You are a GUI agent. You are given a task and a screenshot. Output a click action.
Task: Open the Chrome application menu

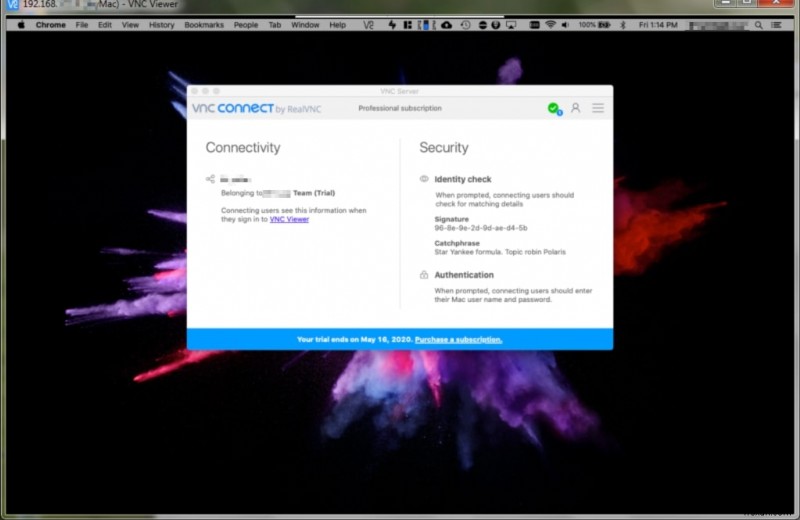[51, 24]
